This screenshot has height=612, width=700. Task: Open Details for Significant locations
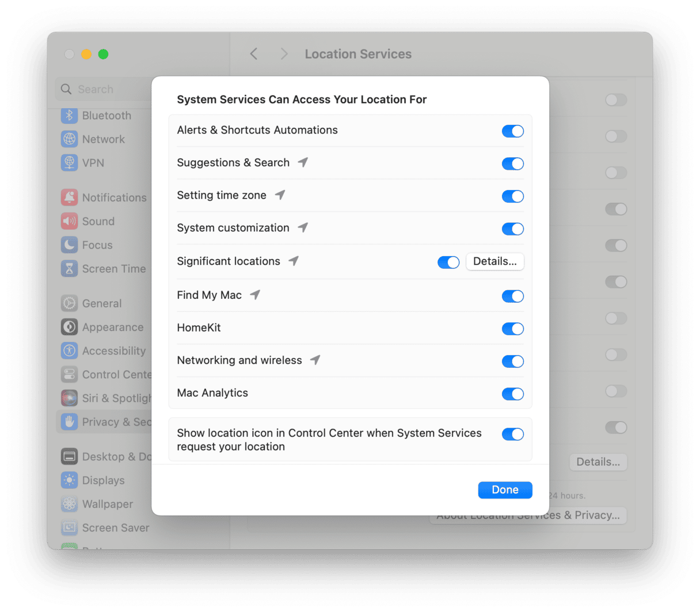click(495, 261)
